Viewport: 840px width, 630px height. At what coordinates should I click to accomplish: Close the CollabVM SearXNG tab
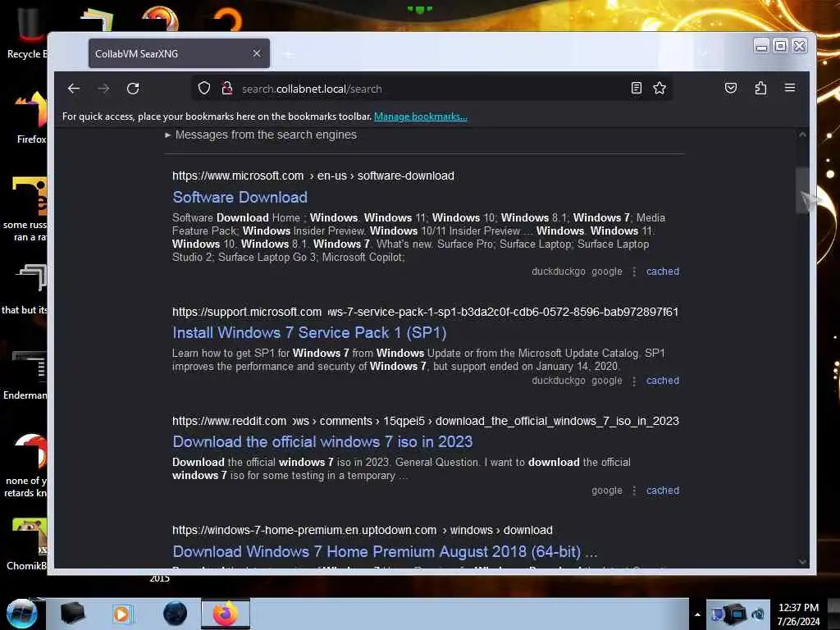pos(257,53)
